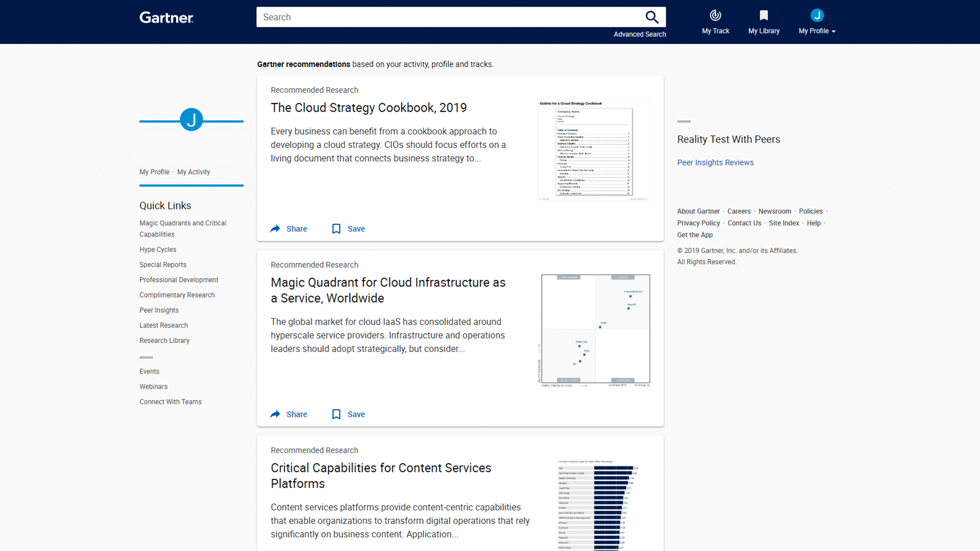Expand the My Profile dropdown menu
Viewport: 980px width, 551px height.
[817, 31]
